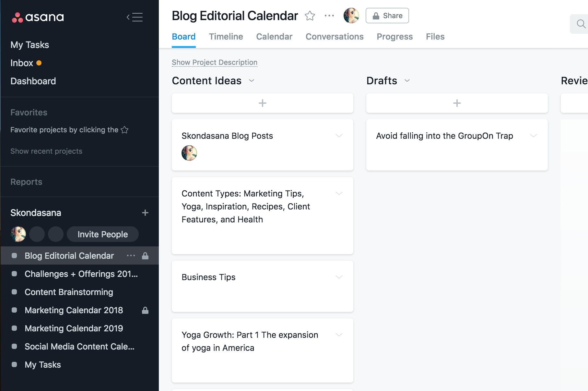Switch to the Timeline tab
The image size is (588, 391).
pyautogui.click(x=226, y=37)
